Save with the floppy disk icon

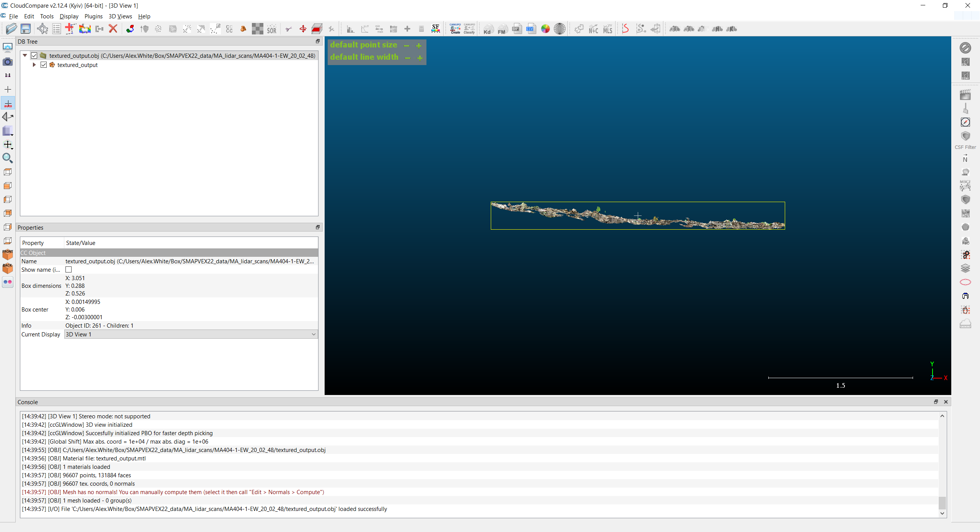click(26, 29)
